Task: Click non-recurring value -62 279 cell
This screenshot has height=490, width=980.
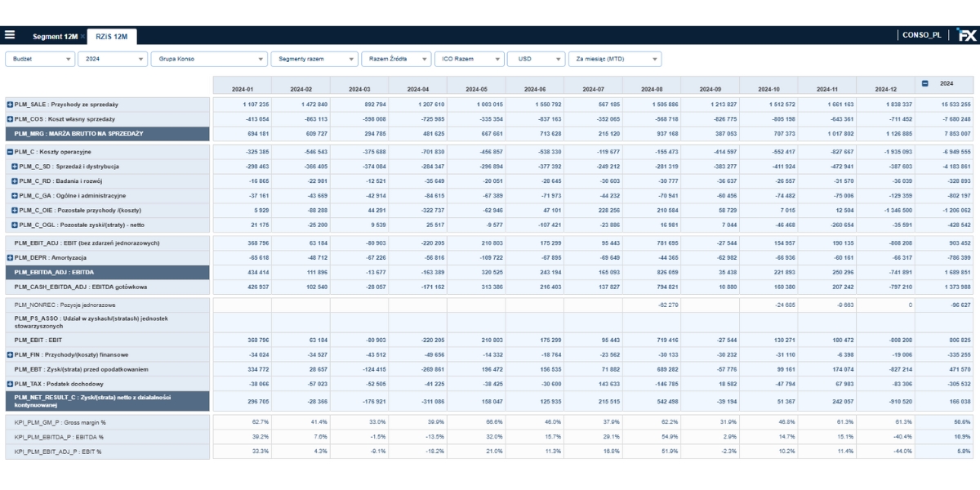Action: (652, 304)
